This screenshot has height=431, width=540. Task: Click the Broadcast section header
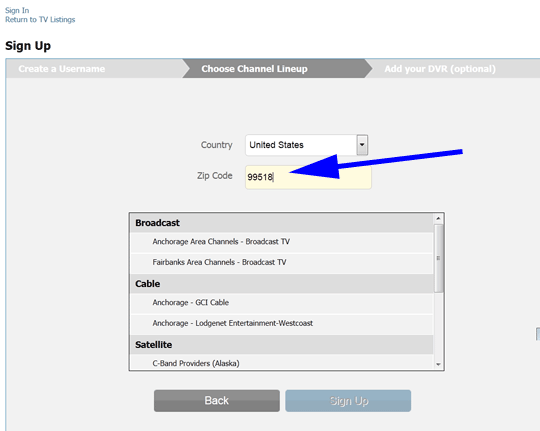(x=281, y=223)
